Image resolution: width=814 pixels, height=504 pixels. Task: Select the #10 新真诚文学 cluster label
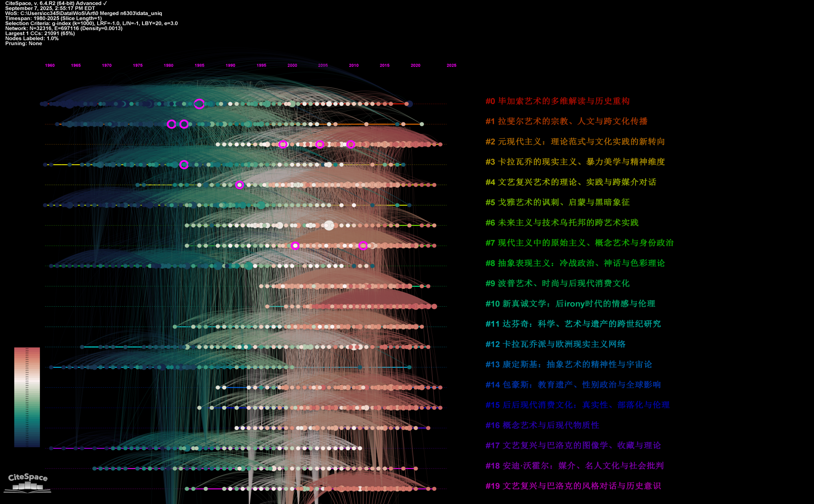tap(570, 303)
